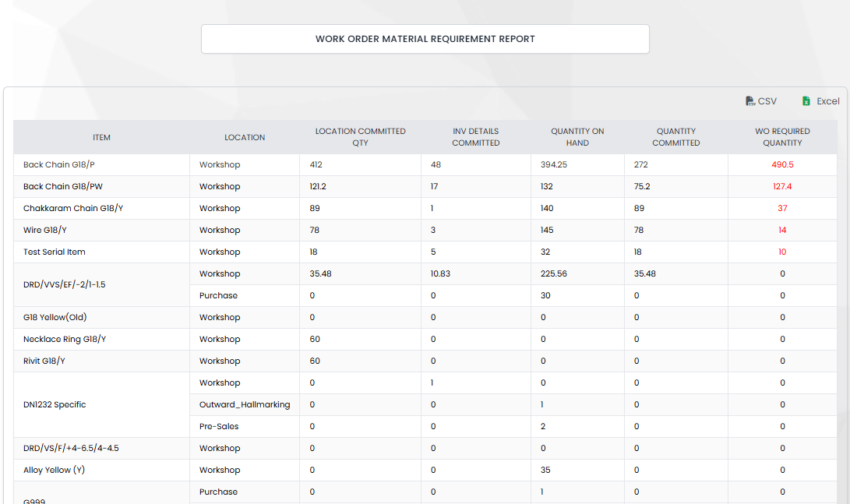
Task: Click Inv Details Committed column header
Action: [475, 137]
